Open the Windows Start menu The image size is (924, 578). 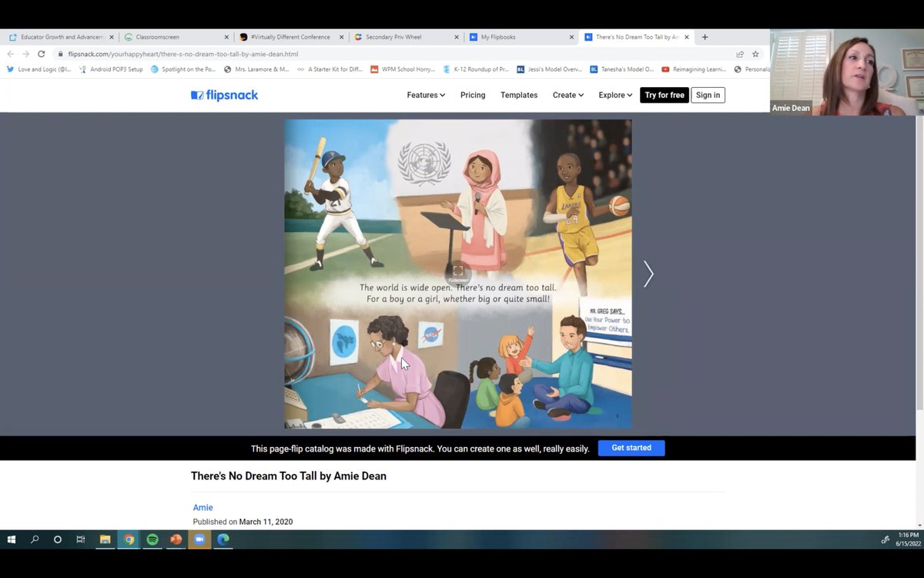(x=11, y=539)
